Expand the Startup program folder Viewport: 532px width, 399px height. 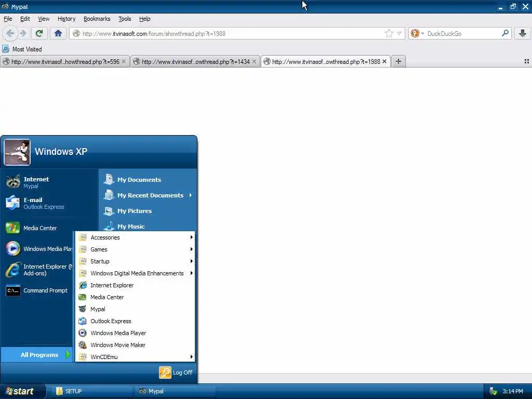(x=135, y=261)
